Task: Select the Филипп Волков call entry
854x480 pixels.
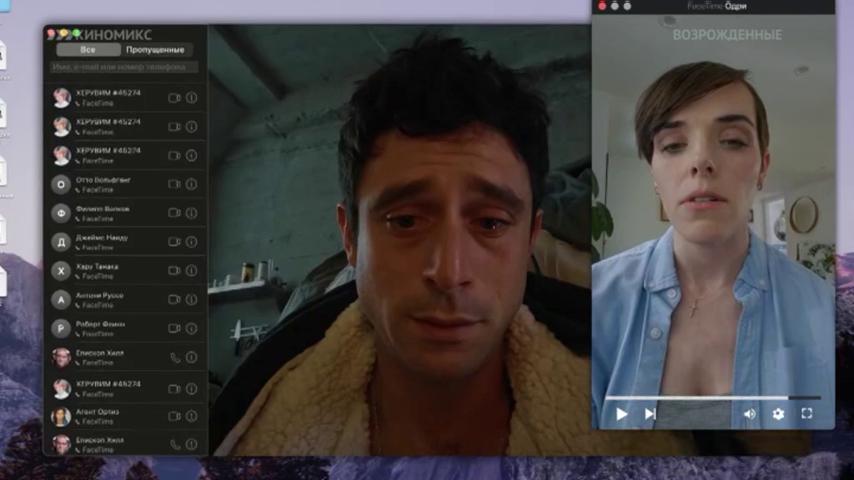Action: [x=125, y=213]
